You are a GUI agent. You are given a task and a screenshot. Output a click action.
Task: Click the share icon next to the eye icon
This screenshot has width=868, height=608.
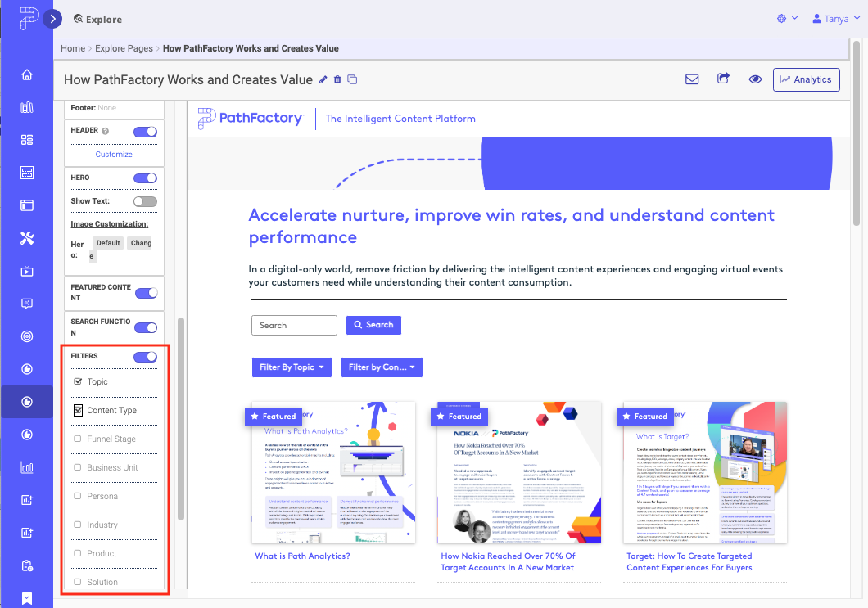(724, 79)
